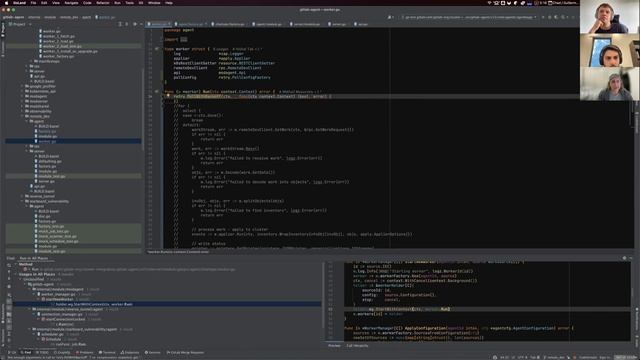Viewport: 640px width, 360px height.
Task: Switch to the Preview tab
Action: (334, 346)
